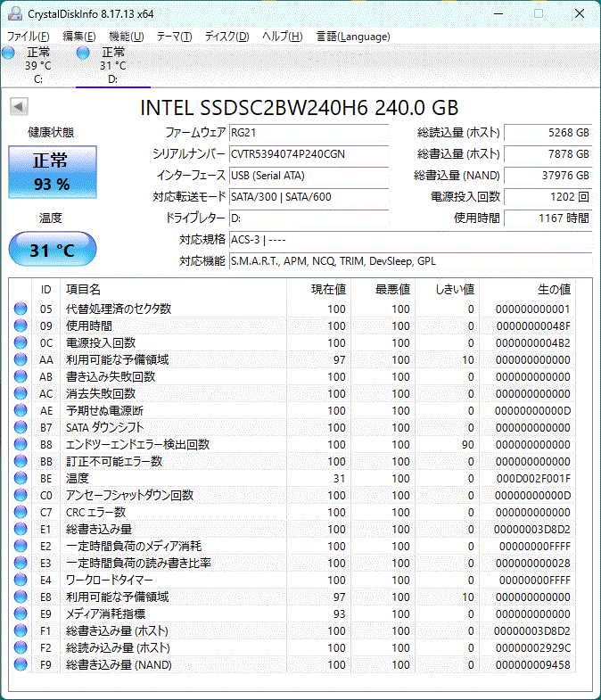Screen dimensions: 601x700
Task: Click status orb for NAND writes row F9
Action: pos(21,664)
